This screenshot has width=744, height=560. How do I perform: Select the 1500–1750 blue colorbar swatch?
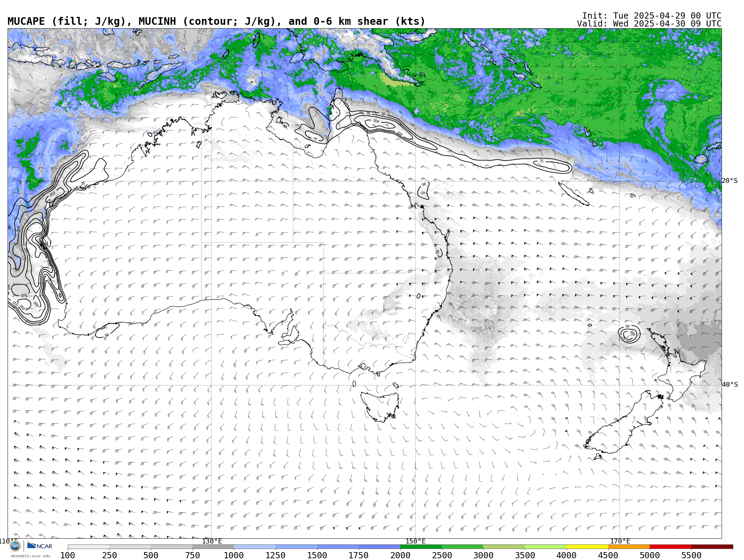[x=338, y=547]
